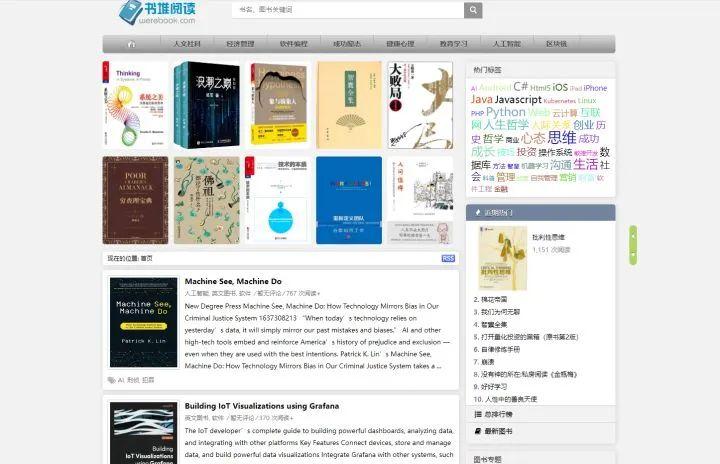The width and height of the screenshot is (720, 464).
Task: Open Poor Charlie's Almanack book cover
Action: (x=135, y=200)
